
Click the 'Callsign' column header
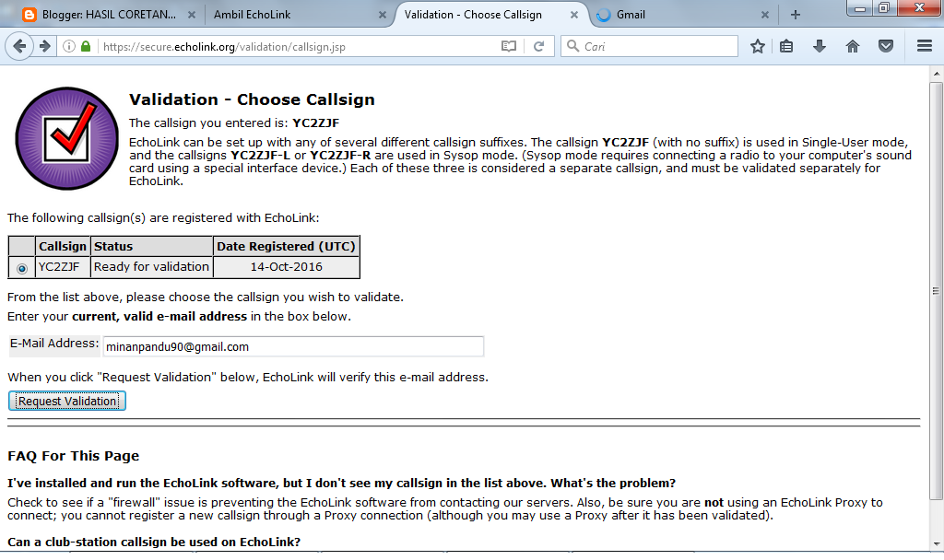[63, 246]
